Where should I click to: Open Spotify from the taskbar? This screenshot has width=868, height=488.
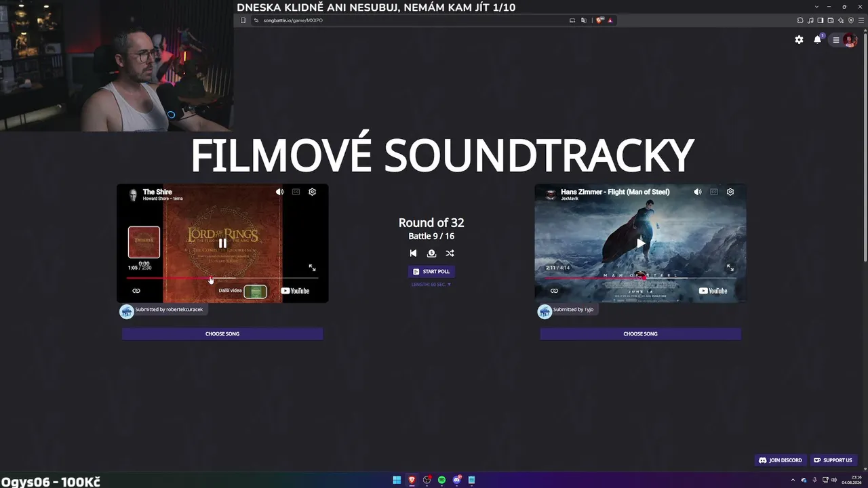441,480
